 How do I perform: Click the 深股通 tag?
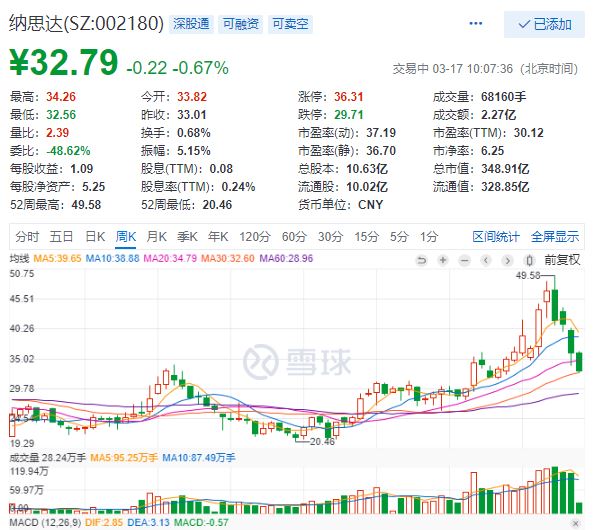tap(191, 24)
